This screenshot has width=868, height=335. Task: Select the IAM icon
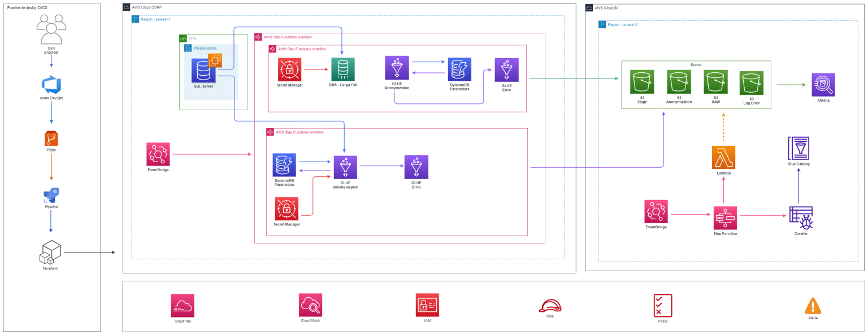427,305
